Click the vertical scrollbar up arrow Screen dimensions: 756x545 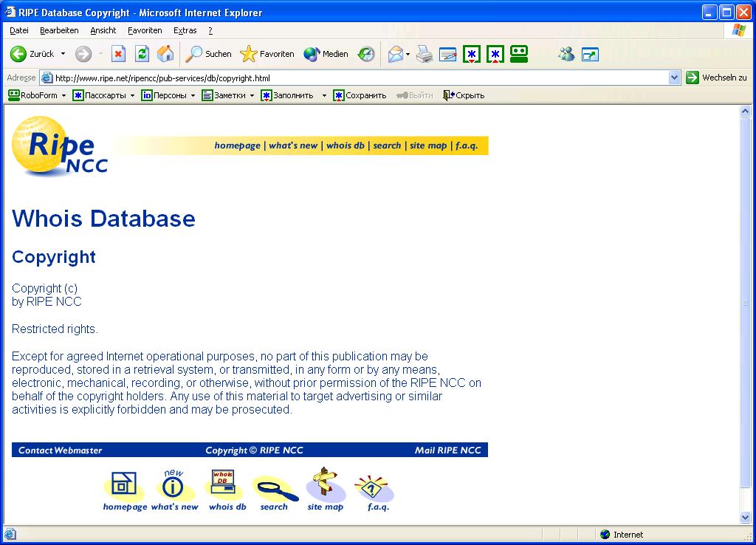pyautogui.click(x=745, y=112)
